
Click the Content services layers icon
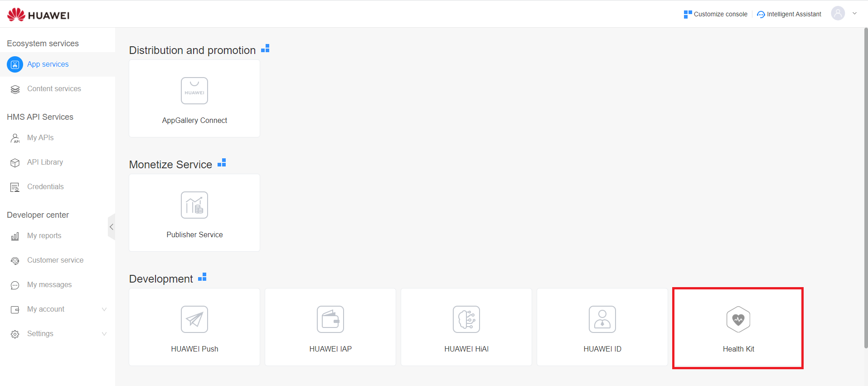(x=15, y=89)
